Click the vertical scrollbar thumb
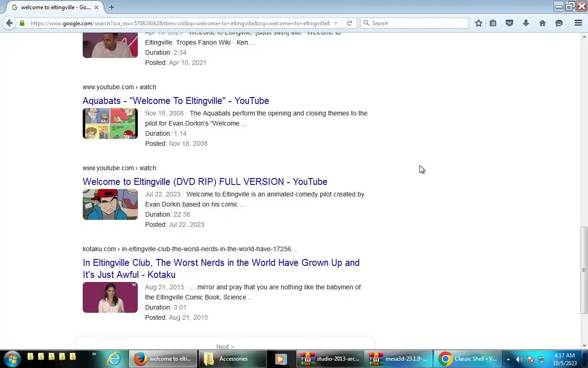Image resolution: width=588 pixels, height=368 pixels. tap(584, 270)
